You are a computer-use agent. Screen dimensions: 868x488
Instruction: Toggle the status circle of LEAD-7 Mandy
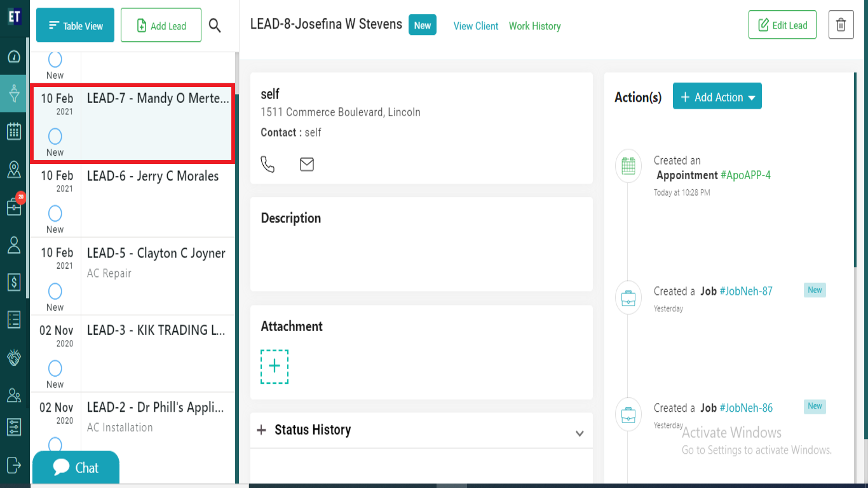click(x=55, y=136)
